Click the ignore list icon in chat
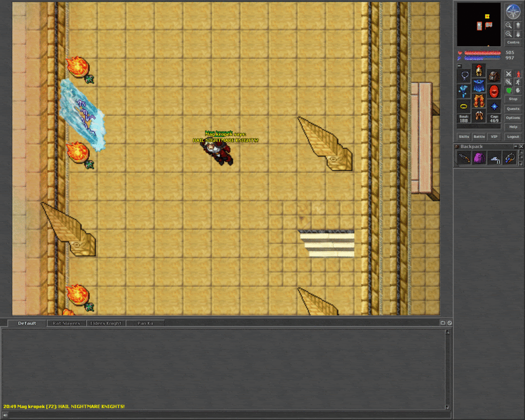The image size is (525, 420). point(450,323)
